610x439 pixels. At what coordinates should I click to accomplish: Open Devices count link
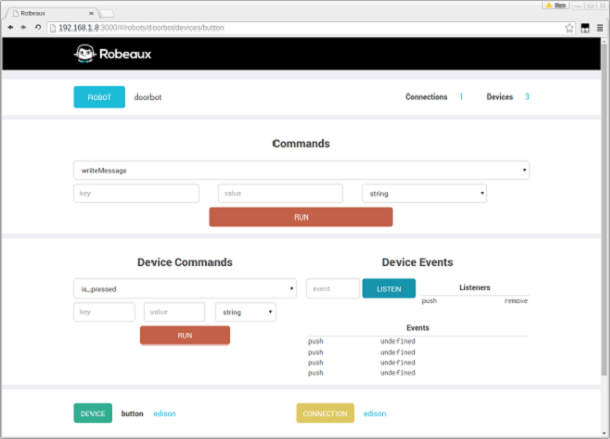(527, 97)
